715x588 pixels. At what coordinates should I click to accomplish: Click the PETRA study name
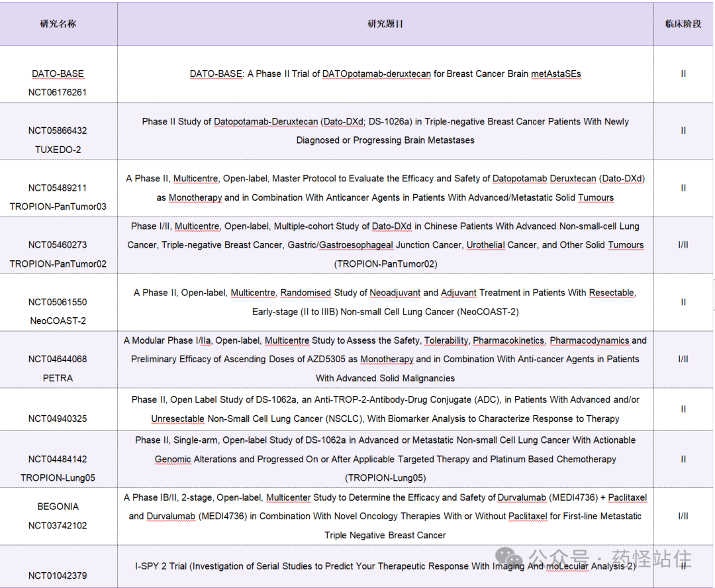click(x=58, y=378)
